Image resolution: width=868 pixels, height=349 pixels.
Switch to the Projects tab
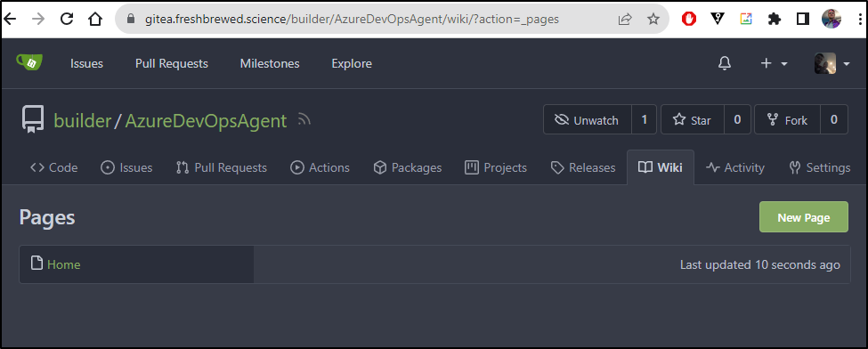point(496,168)
